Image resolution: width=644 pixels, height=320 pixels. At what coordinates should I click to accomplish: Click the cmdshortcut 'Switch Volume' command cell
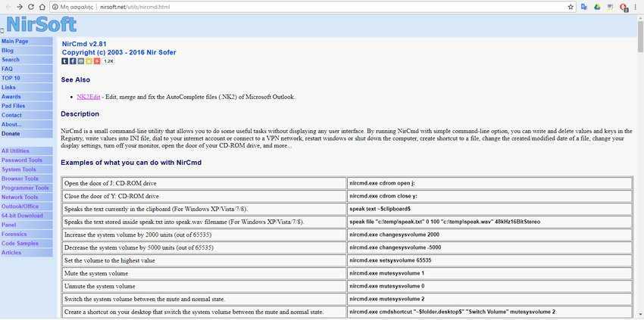point(489,312)
